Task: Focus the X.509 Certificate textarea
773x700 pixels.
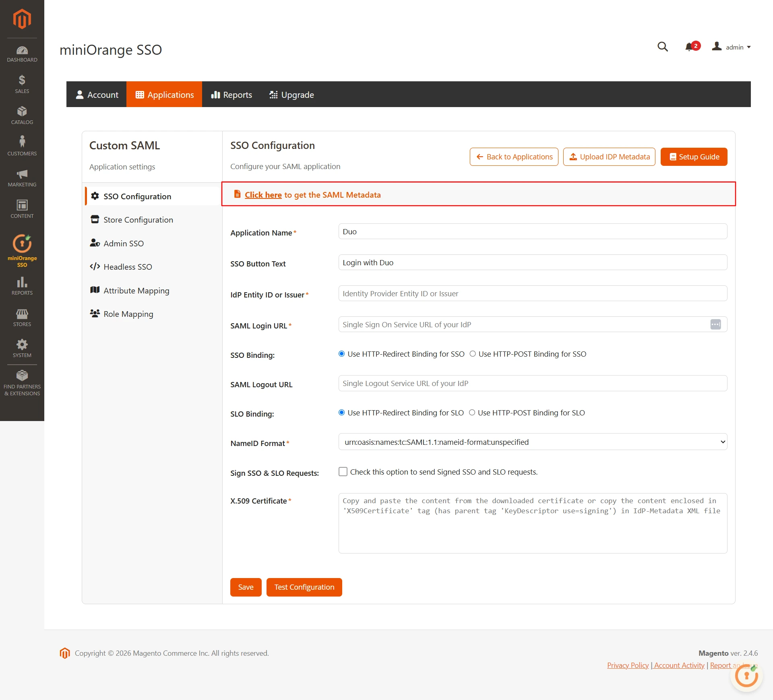Action: click(x=533, y=523)
